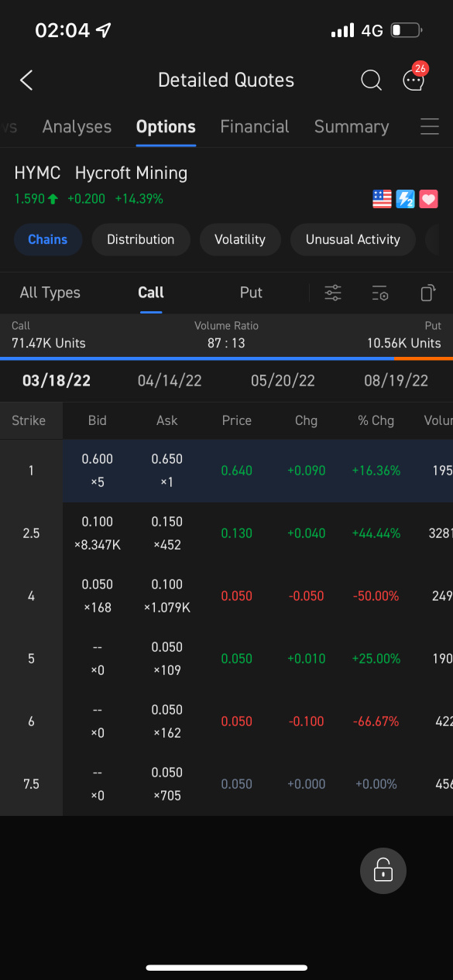
Task: Tap the +44.44% change cell
Action: [x=376, y=533]
